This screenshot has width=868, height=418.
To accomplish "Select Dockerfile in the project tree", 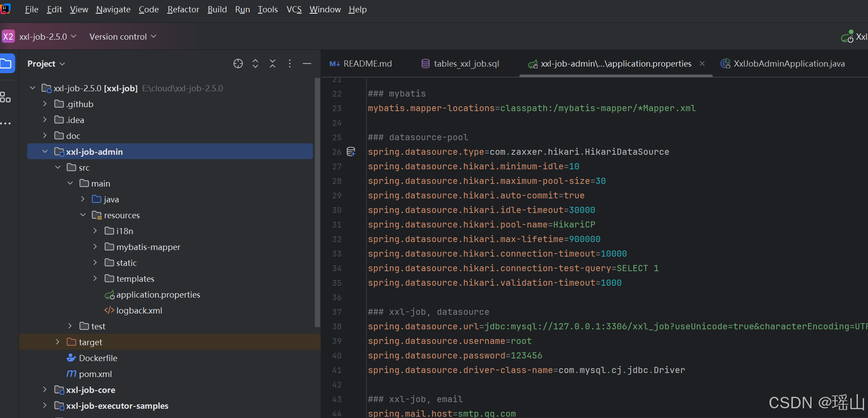I will tap(92, 358).
